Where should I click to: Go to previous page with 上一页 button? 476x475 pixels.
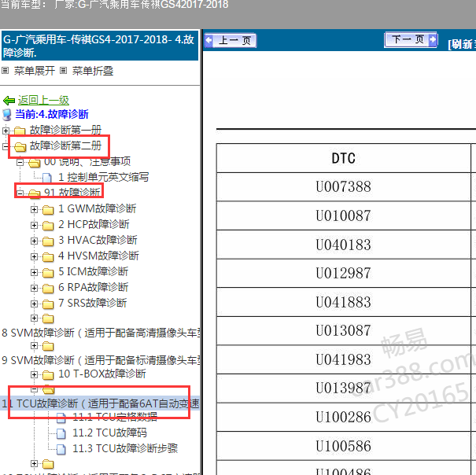coord(231,41)
